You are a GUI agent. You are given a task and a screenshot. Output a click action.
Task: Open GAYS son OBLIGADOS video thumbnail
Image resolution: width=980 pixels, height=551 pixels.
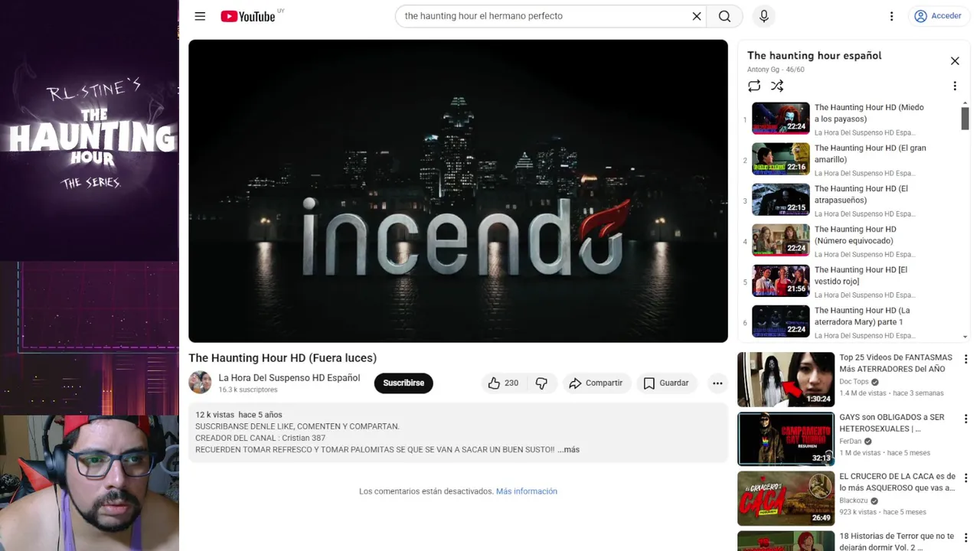pos(786,439)
